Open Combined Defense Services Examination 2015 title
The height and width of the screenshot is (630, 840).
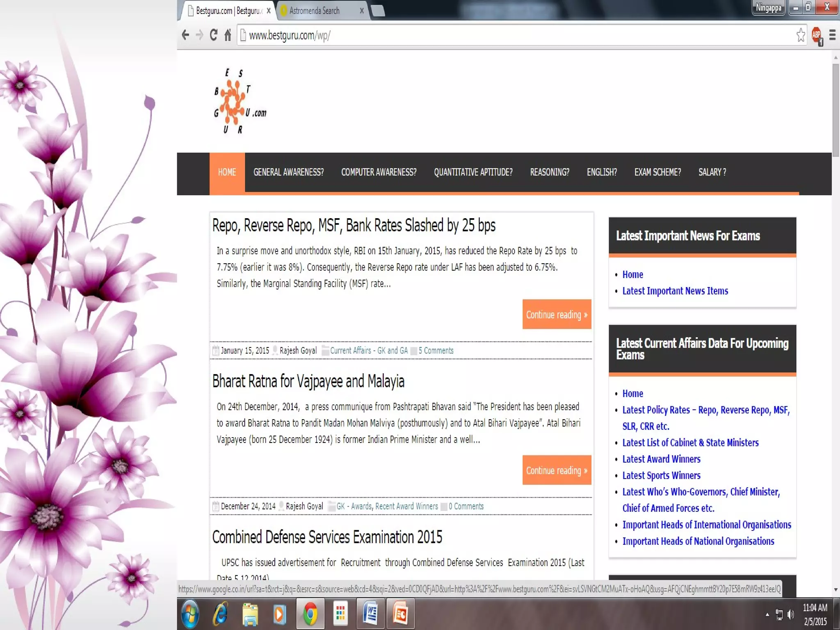(x=327, y=537)
